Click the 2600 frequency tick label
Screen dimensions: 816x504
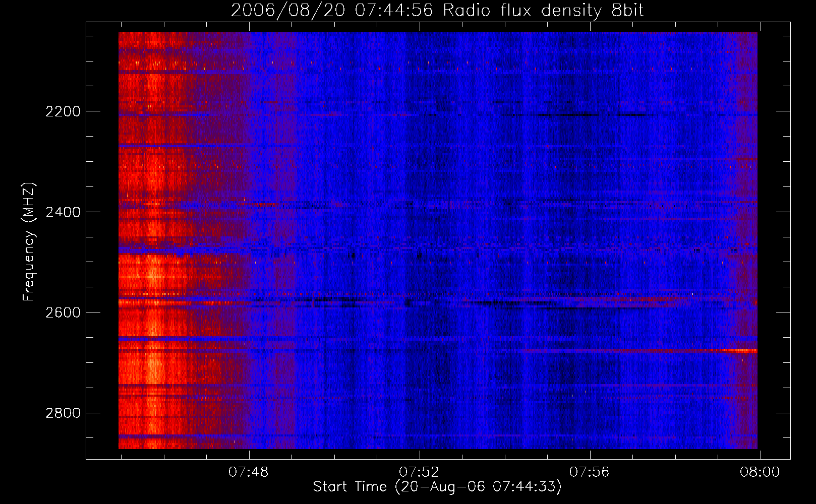pyautogui.click(x=63, y=312)
